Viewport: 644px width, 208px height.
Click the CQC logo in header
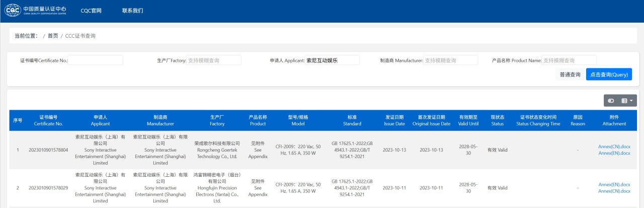[x=35, y=10]
